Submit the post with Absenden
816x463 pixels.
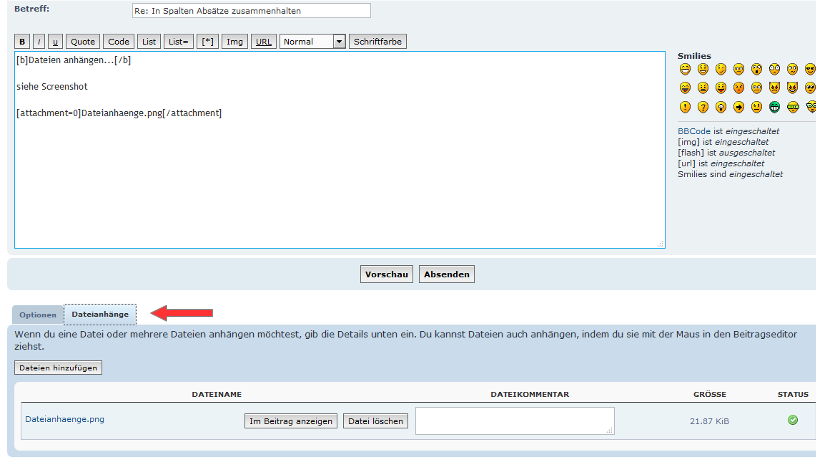[x=446, y=274]
